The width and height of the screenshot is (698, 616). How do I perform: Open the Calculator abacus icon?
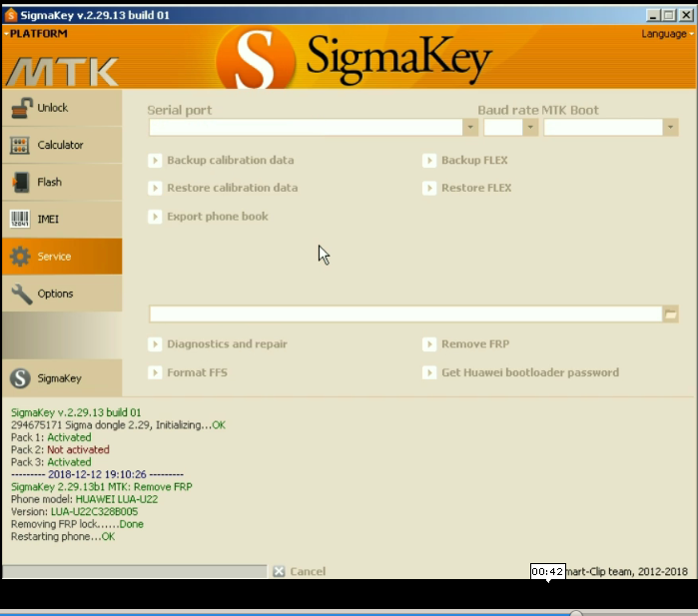click(x=20, y=145)
